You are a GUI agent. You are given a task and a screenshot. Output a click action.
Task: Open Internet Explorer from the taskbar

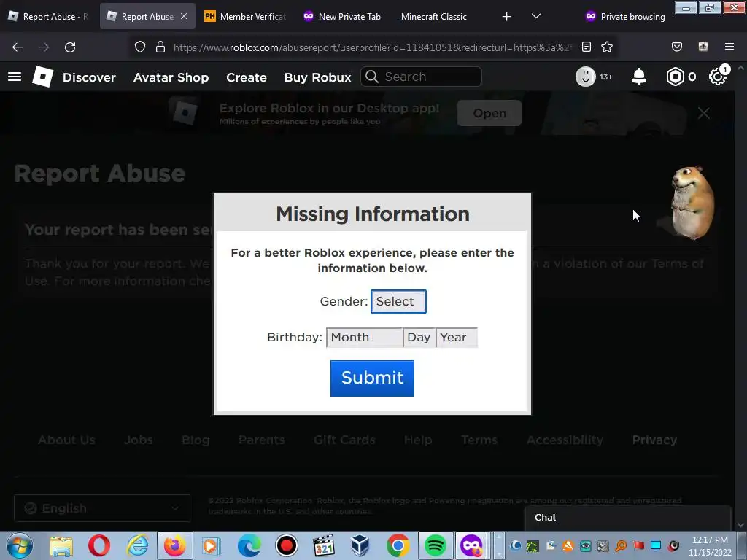point(137,545)
